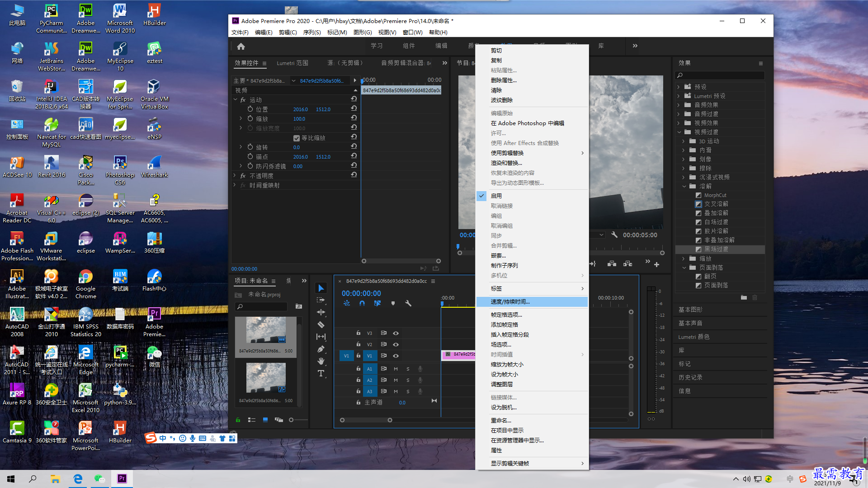Choose 嵌套 in context menu
Image resolution: width=868 pixels, height=488 pixels.
[532, 255]
